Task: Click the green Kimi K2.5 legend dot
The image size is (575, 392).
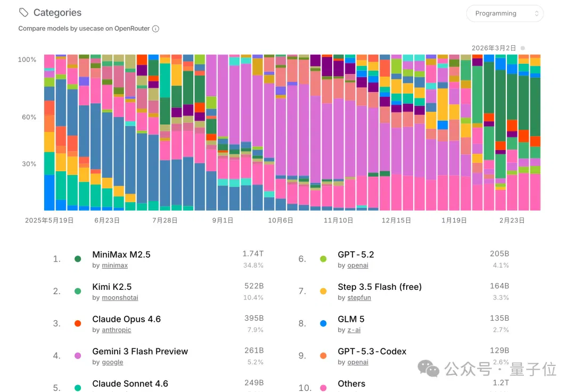Action: [78, 291]
